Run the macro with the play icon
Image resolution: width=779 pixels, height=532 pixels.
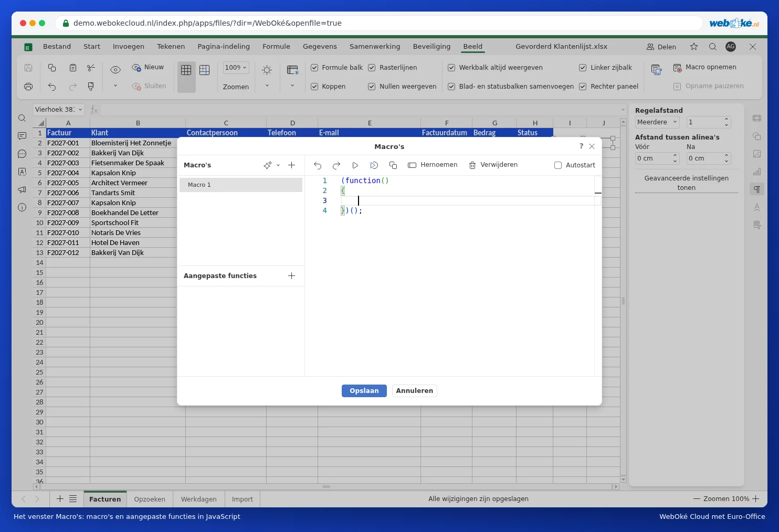pos(355,165)
